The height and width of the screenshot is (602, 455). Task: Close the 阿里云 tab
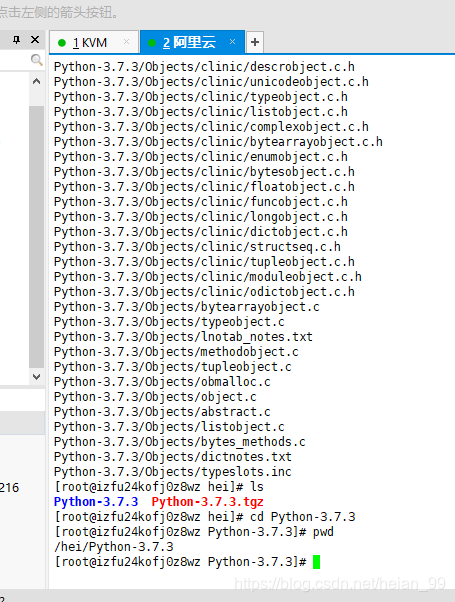coord(232,41)
